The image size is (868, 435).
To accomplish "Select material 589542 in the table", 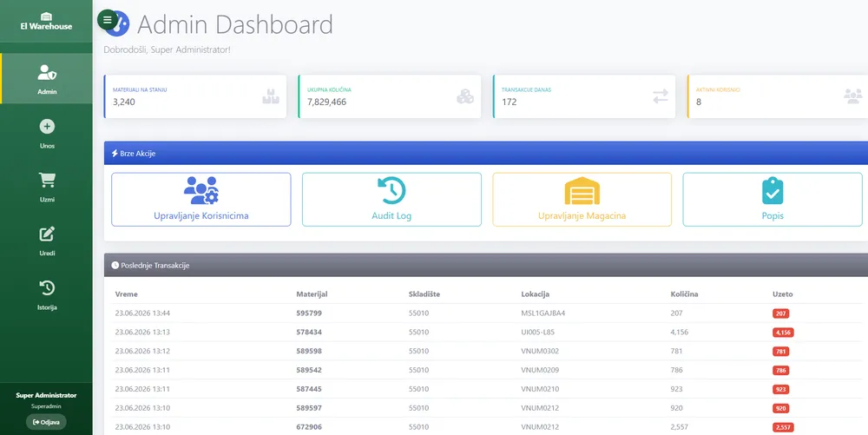I will pos(309,370).
